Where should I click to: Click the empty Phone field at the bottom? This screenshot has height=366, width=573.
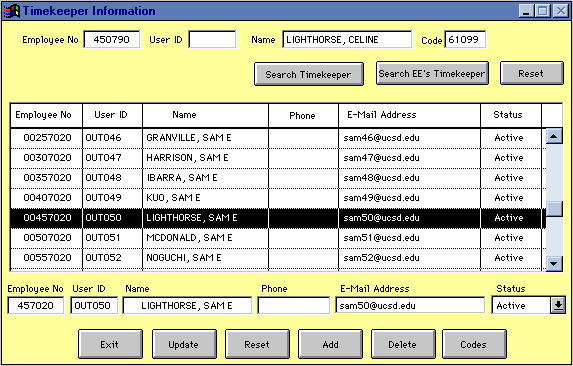click(x=293, y=305)
